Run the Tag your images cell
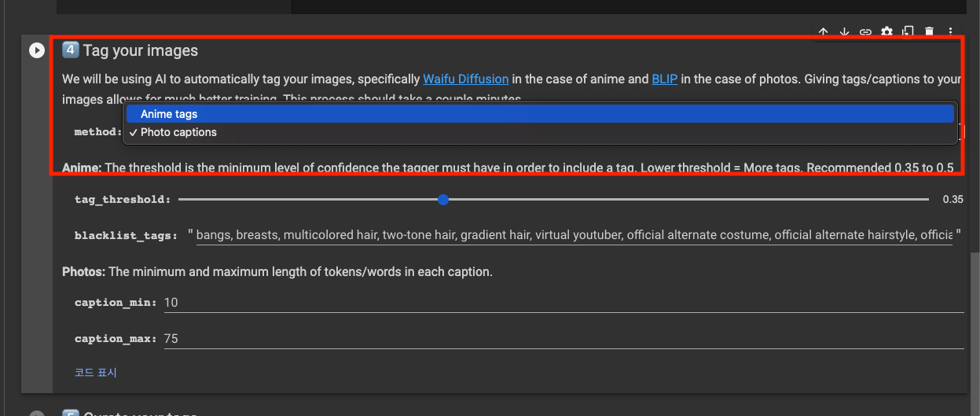 click(36, 50)
